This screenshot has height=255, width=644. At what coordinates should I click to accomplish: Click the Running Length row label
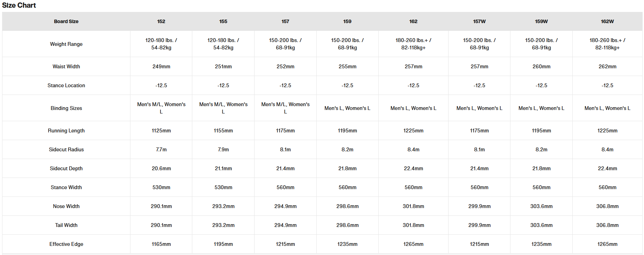coord(66,131)
